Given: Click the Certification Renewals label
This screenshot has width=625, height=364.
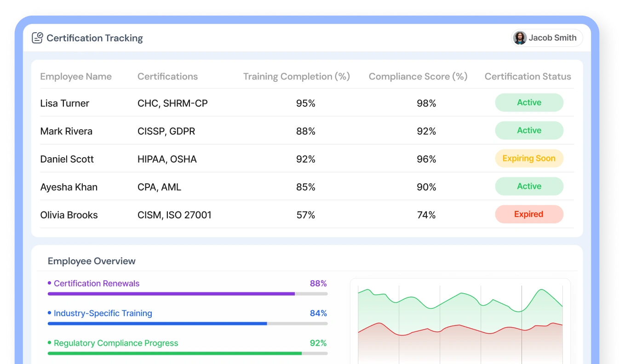Looking at the screenshot, I should click(97, 284).
